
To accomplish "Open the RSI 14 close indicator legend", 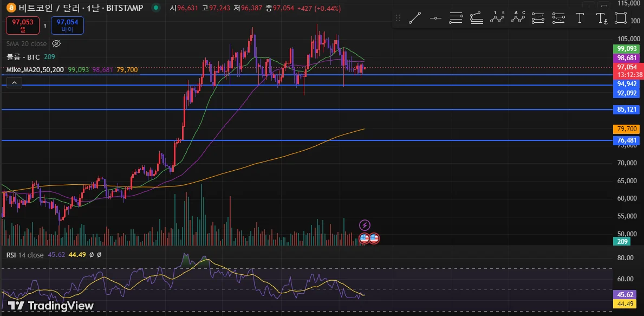I will coord(24,255).
